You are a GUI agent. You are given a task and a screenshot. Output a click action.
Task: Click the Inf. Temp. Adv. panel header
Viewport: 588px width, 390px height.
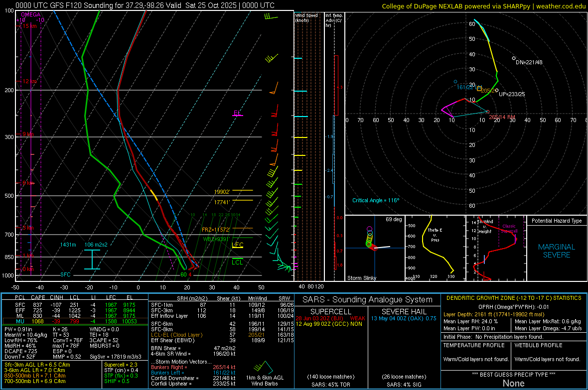pos(334,20)
